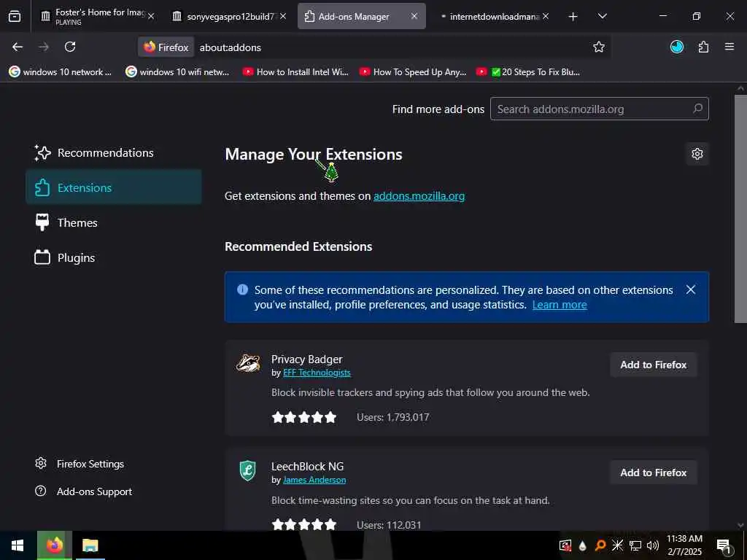Open the Extensions puzzle-piece toolbar button
This screenshot has width=747, height=560.
703,47
